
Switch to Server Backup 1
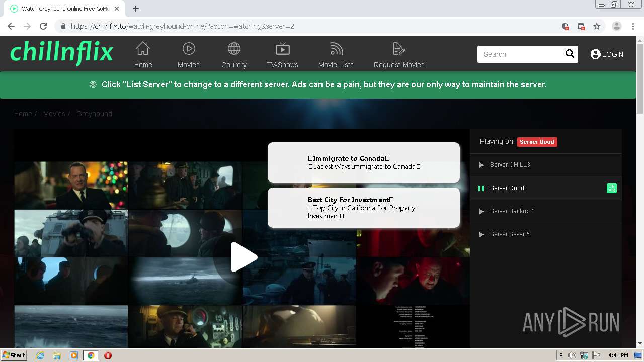pos(546,211)
